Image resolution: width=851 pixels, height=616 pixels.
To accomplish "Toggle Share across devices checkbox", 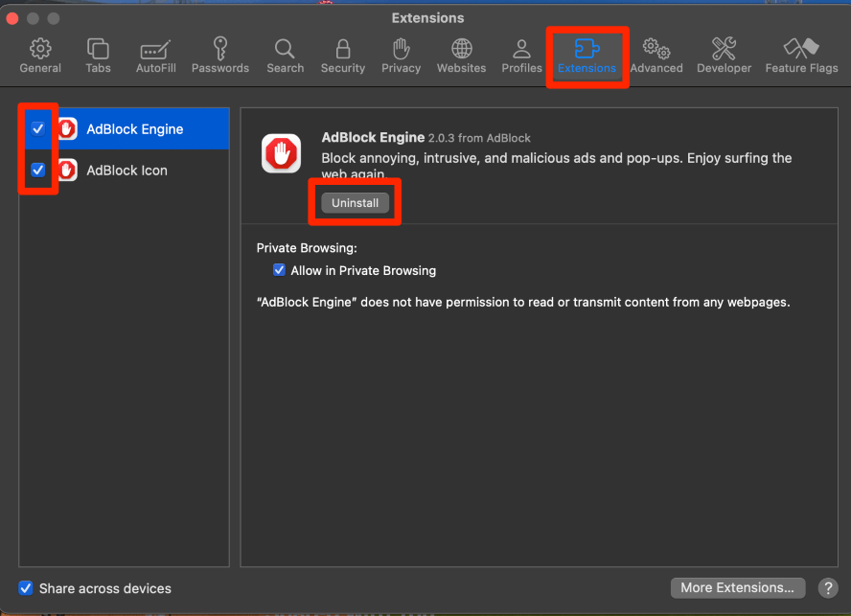I will click(26, 588).
